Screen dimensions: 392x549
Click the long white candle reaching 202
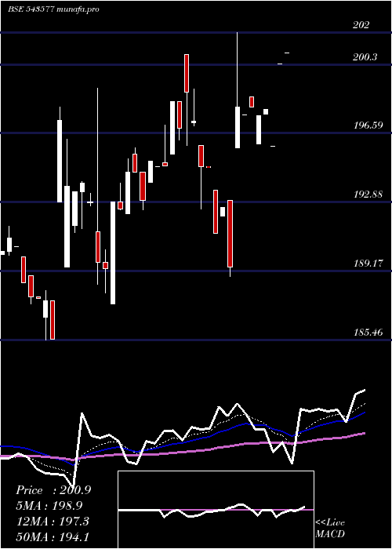238,90
